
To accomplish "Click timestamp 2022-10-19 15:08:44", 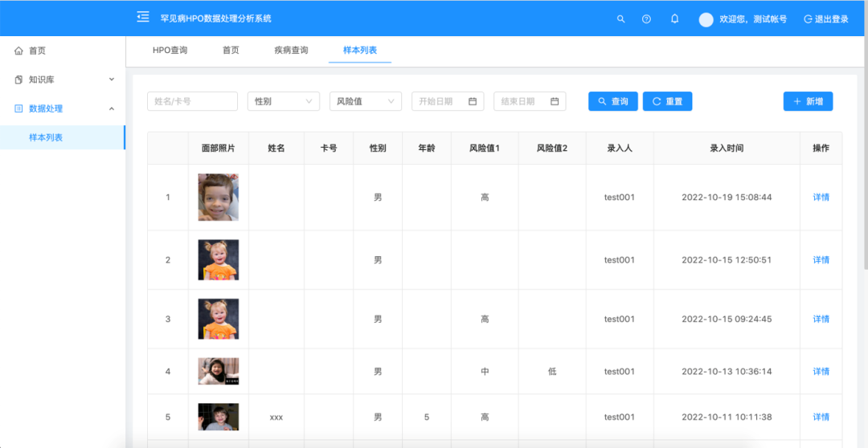I will click(x=727, y=197).
